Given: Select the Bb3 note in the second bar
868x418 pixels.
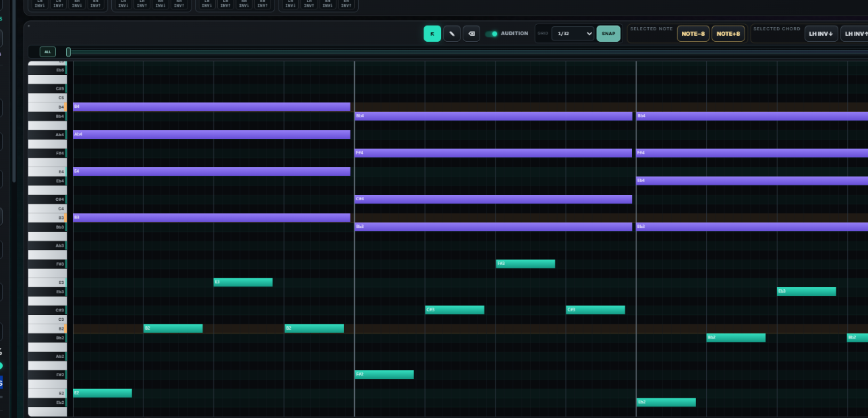Looking at the screenshot, I should point(494,227).
